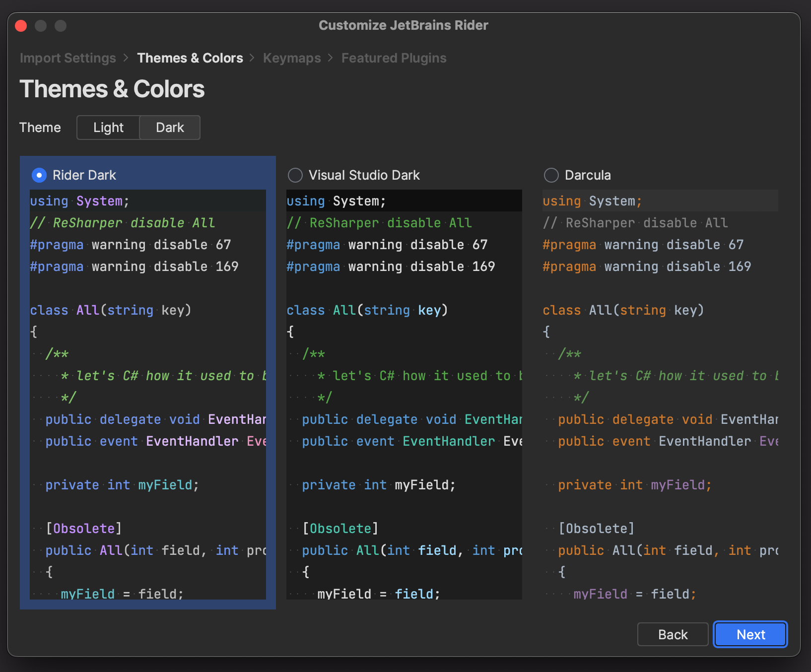Screen dimensions: 811x672
Task: Click the Next button
Action: pos(750,634)
